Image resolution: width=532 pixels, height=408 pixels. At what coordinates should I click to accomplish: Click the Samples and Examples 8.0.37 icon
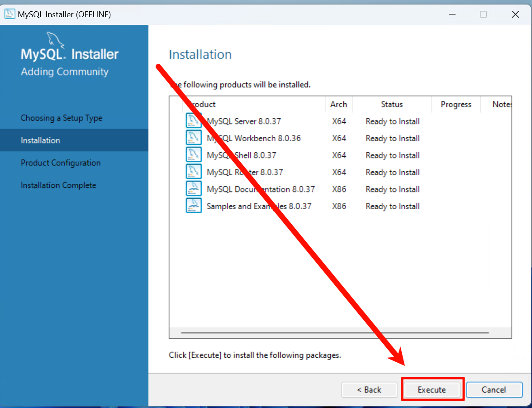coord(194,206)
